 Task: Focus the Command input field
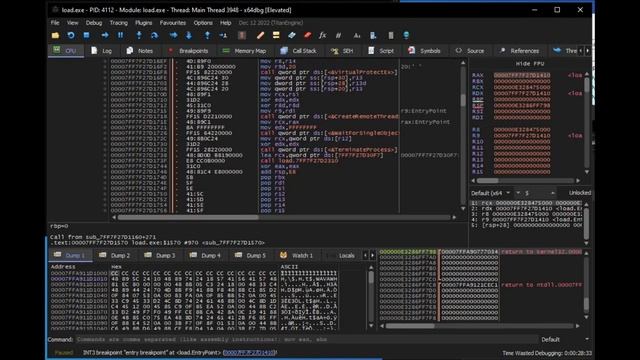pyautogui.click(x=306, y=340)
